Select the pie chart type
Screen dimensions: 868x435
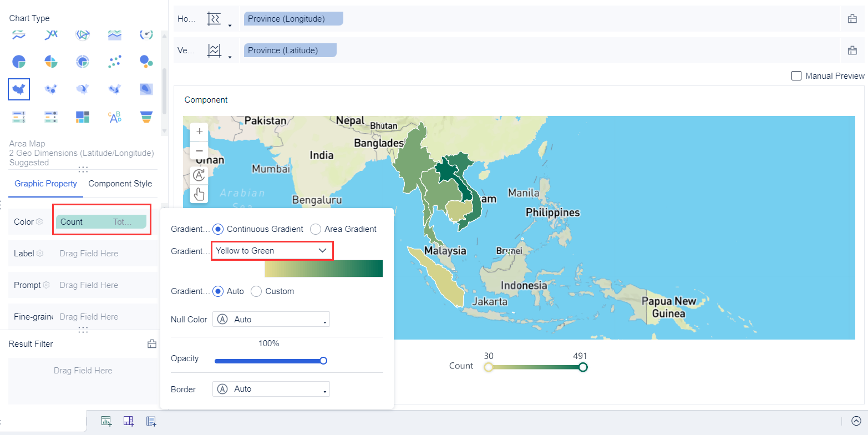[19, 61]
